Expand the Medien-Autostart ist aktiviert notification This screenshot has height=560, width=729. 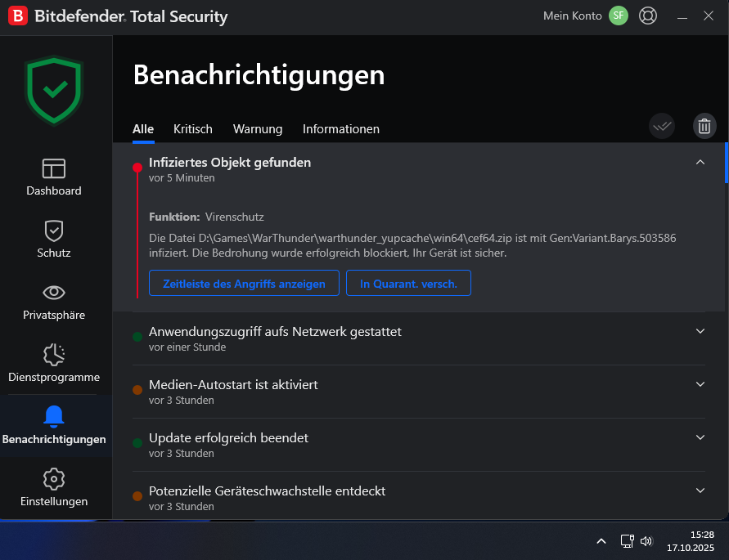pos(700,383)
